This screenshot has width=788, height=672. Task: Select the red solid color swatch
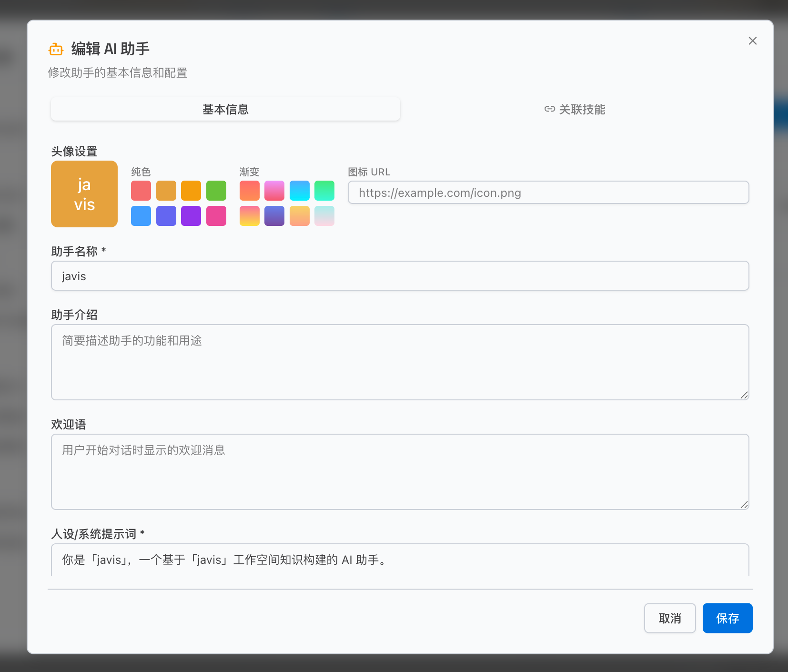[141, 191]
